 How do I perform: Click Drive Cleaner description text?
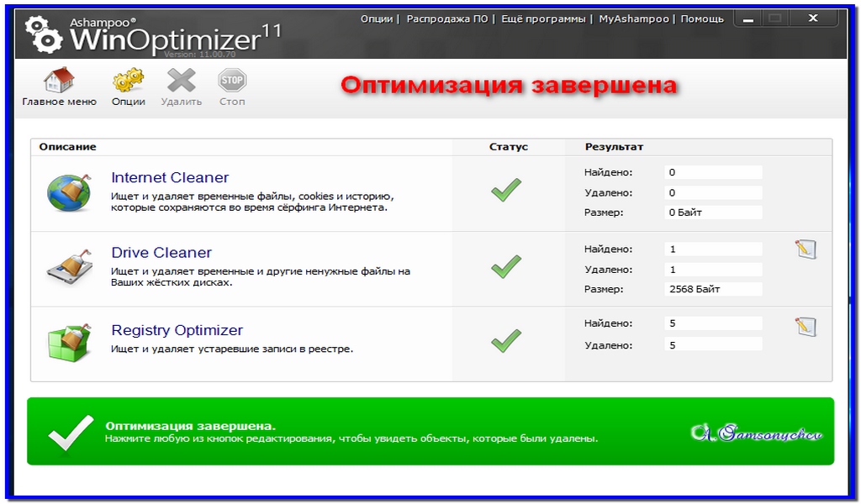261,277
